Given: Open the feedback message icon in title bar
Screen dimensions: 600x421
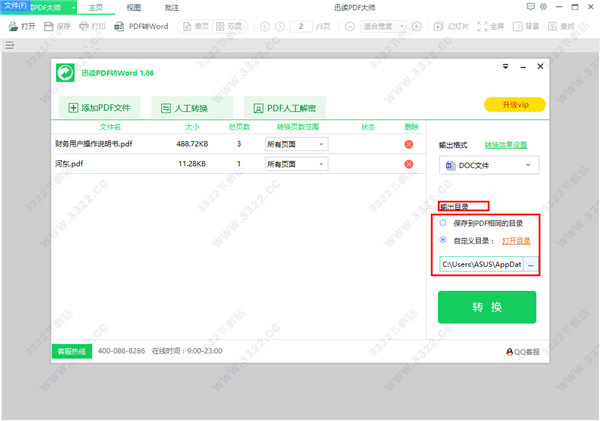Looking at the screenshot, I should pos(530,7).
